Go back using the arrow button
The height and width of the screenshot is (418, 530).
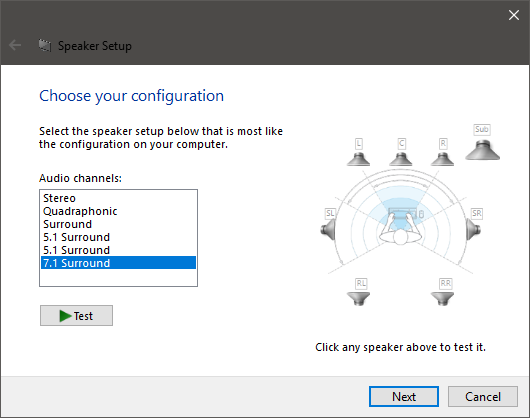pyautogui.click(x=15, y=45)
